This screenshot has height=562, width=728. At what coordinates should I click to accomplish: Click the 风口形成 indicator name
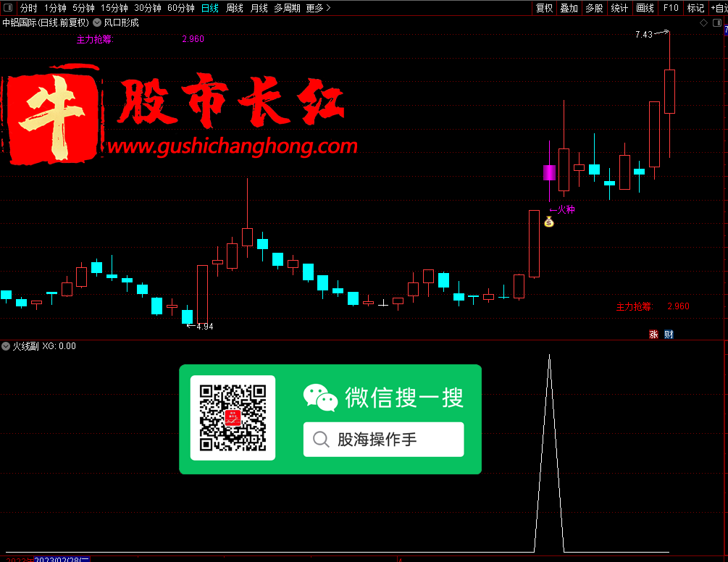[121, 22]
